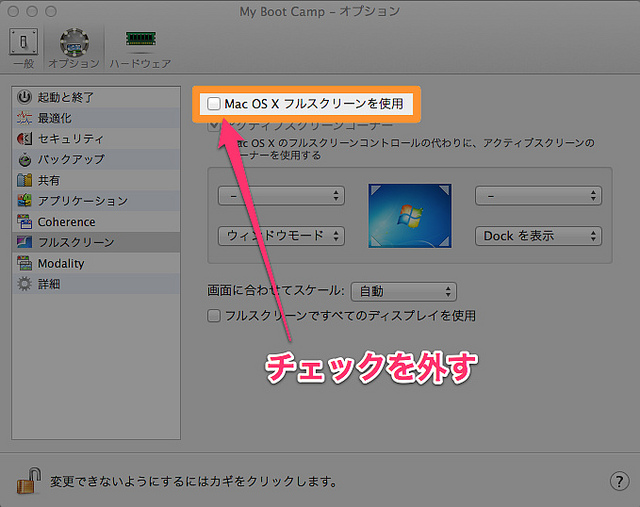The height and width of the screenshot is (507, 640).
Task: Uncheck Mac OS X フルスクリーンを使用 checkbox
Action: pyautogui.click(x=213, y=104)
